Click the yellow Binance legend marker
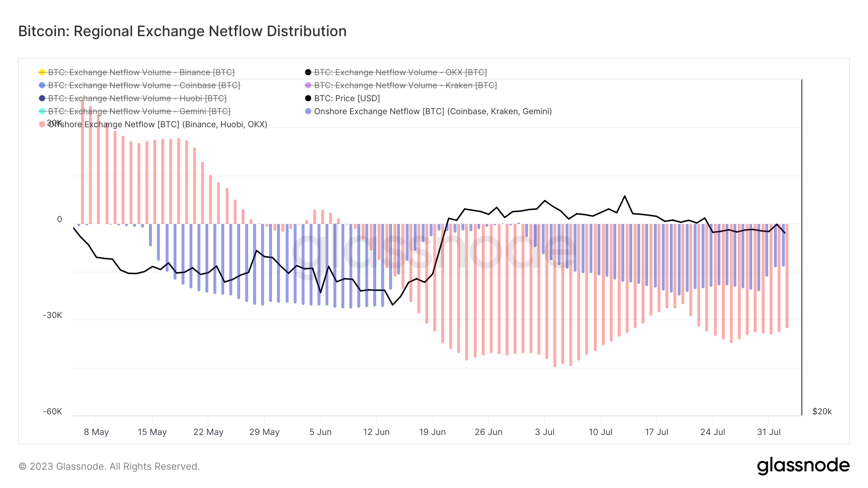Image resolution: width=868 pixels, height=488 pixels. pos(42,72)
